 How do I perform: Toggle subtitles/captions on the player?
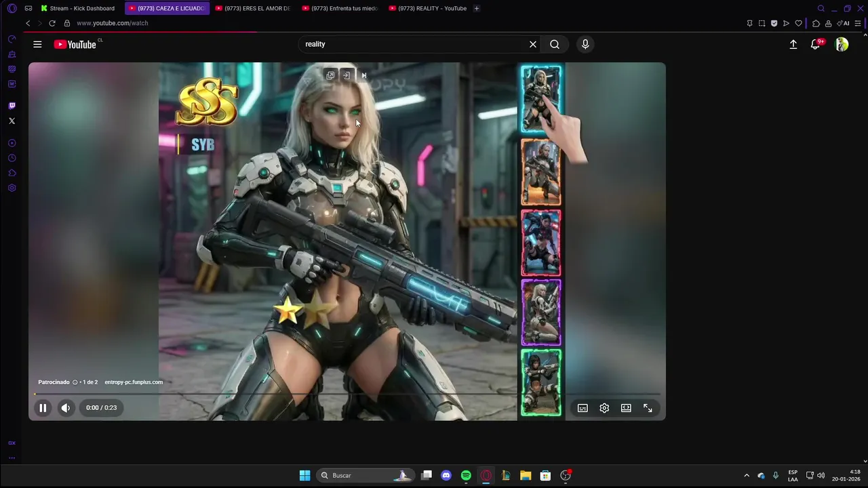point(583,408)
